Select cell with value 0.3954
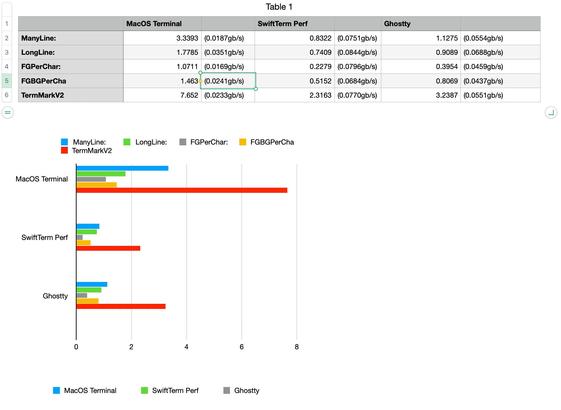This screenshot has height=410, width=561. tap(421, 67)
